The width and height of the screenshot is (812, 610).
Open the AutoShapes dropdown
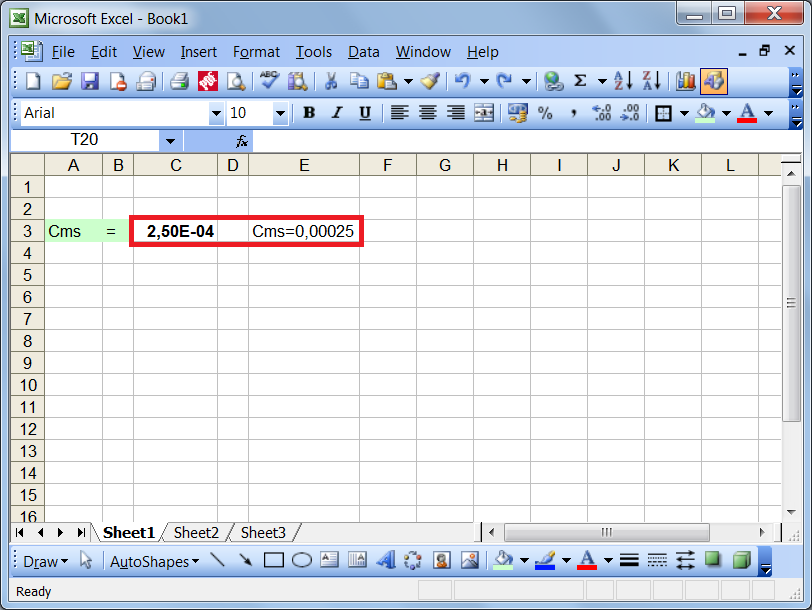(x=154, y=561)
